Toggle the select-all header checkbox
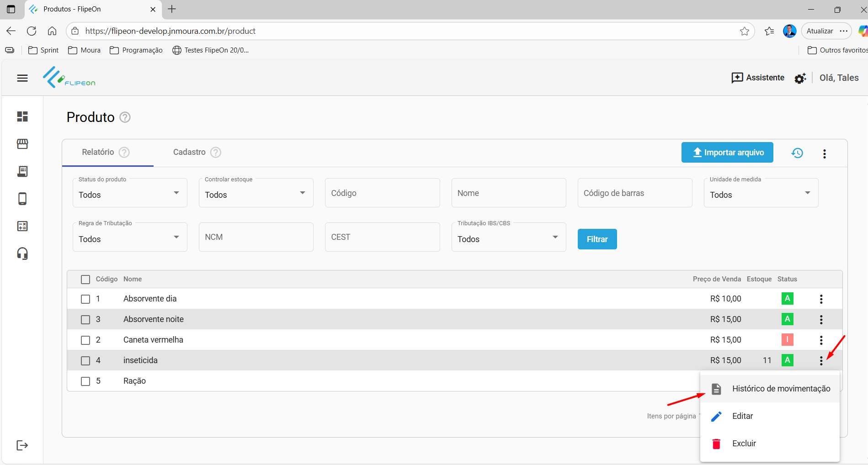This screenshot has height=465, width=868. tap(85, 280)
